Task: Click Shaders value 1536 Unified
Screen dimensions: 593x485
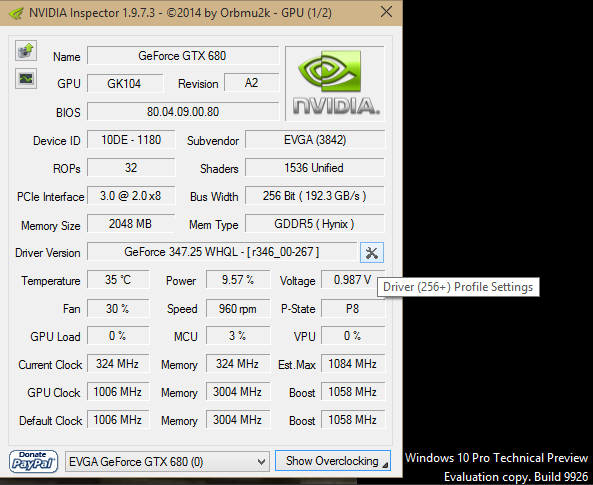Action: coord(315,168)
